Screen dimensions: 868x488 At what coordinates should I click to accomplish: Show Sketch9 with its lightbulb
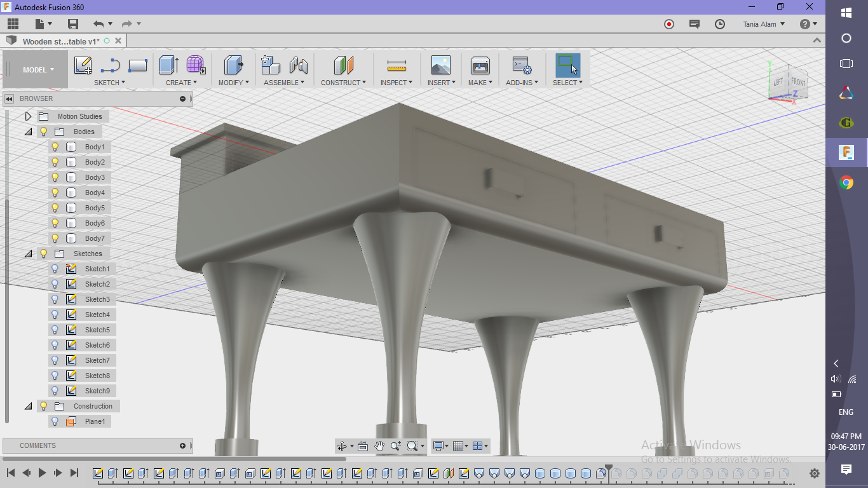point(55,391)
